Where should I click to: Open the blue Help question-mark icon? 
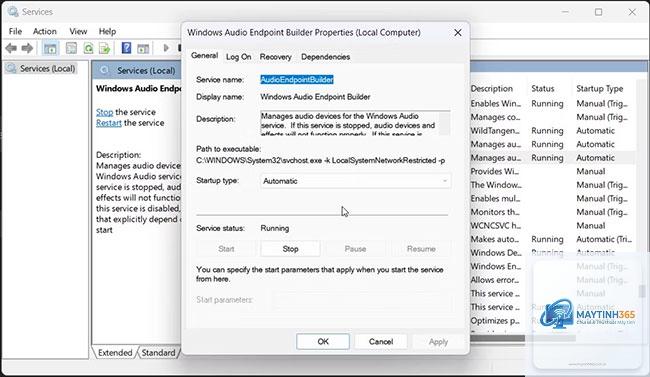126,48
